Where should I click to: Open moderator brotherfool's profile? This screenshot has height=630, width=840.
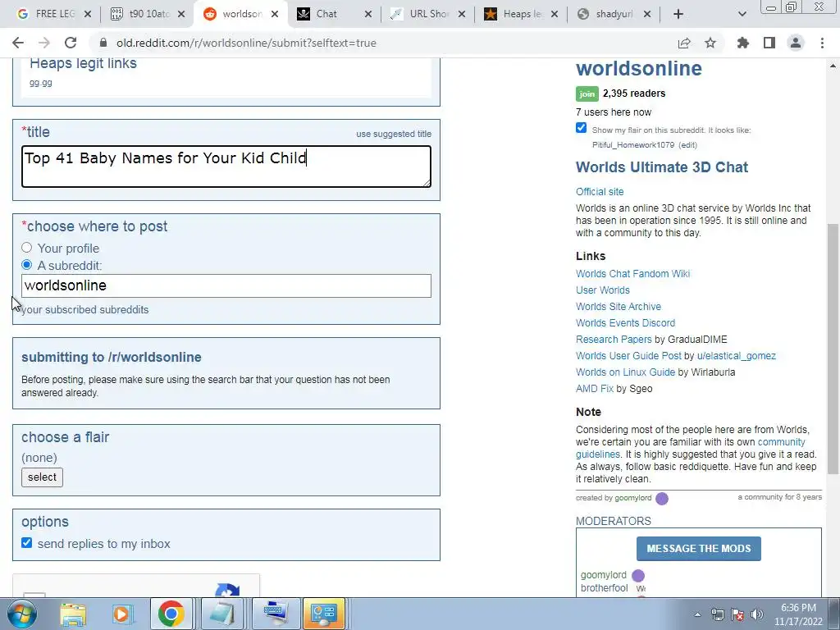click(x=605, y=588)
